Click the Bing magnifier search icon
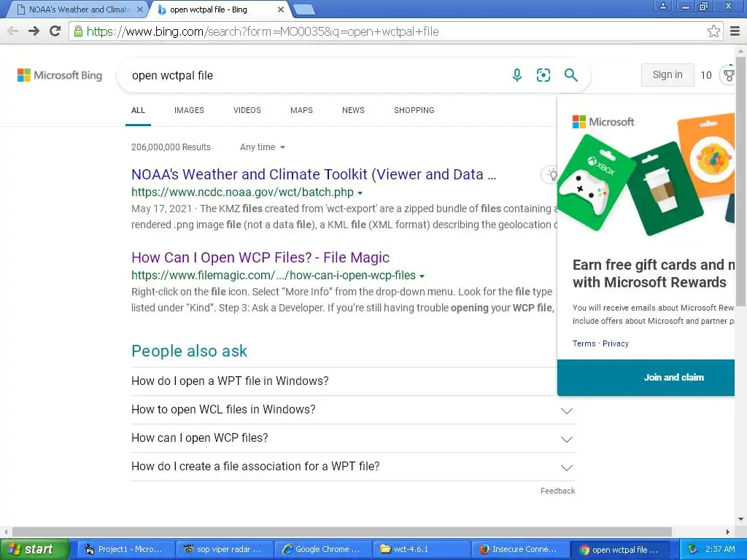Image resolution: width=747 pixels, height=560 pixels. (570, 75)
